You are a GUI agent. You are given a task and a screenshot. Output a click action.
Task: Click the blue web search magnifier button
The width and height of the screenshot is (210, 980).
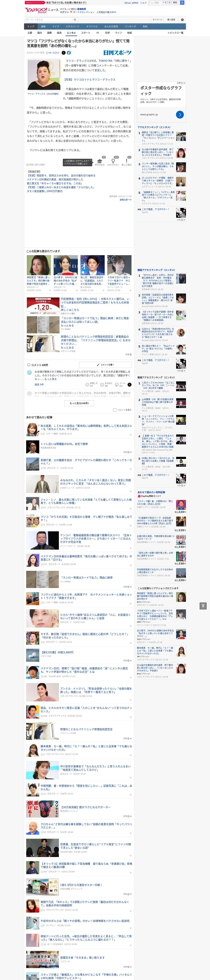click(x=182, y=3)
